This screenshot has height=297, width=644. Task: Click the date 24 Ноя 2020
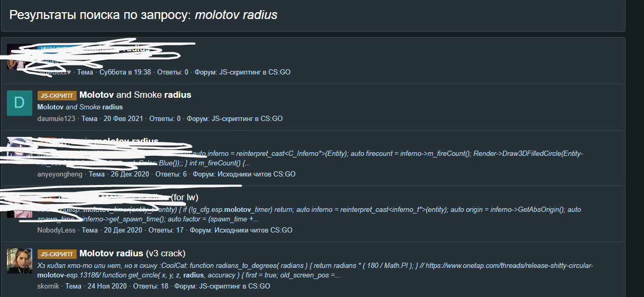(106, 286)
